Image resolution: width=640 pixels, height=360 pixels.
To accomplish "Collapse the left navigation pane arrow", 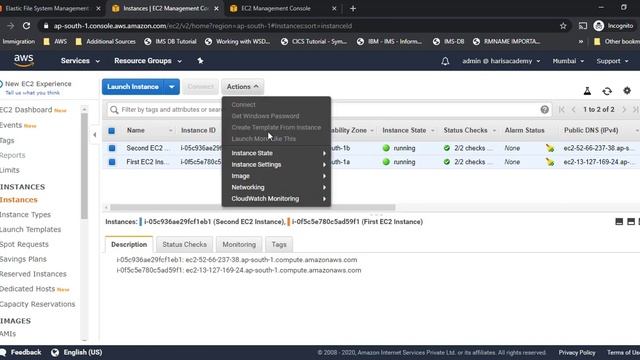I will (x=95, y=135).
